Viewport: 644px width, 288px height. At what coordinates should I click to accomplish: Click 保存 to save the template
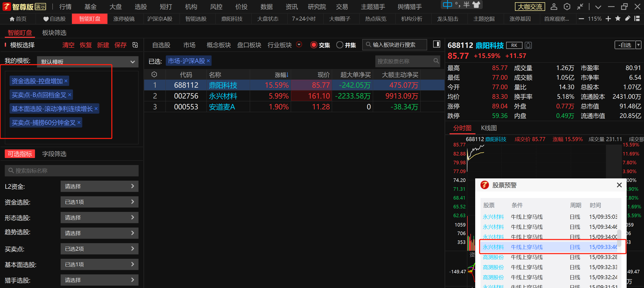pyautogui.click(x=120, y=45)
